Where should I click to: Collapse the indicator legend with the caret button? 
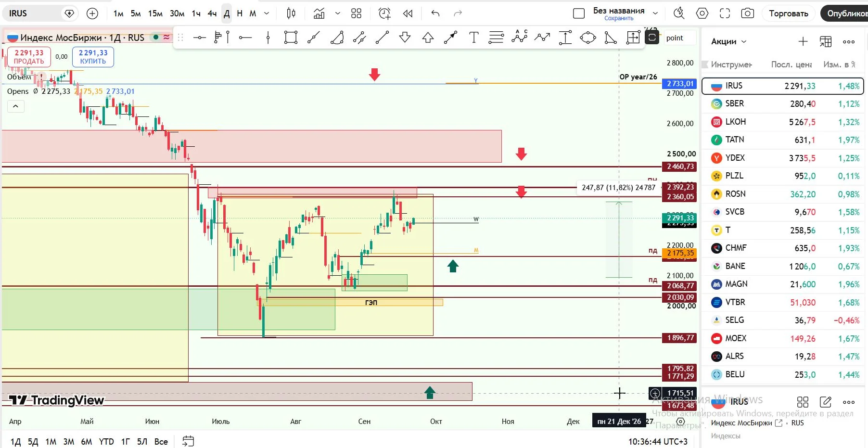[15, 106]
